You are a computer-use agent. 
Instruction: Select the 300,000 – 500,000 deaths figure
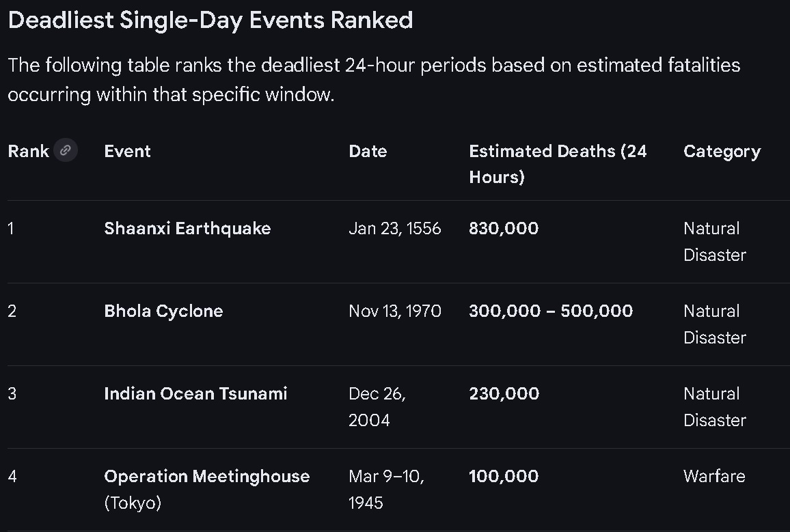click(551, 311)
